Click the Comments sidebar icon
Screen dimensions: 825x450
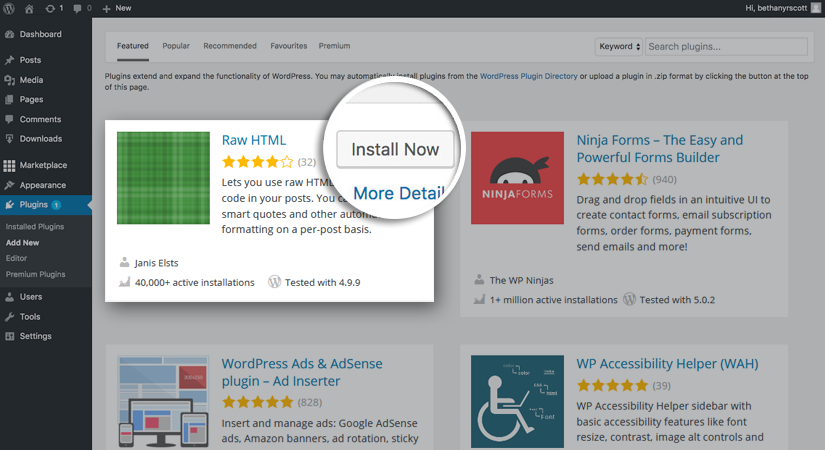pyautogui.click(x=9, y=119)
